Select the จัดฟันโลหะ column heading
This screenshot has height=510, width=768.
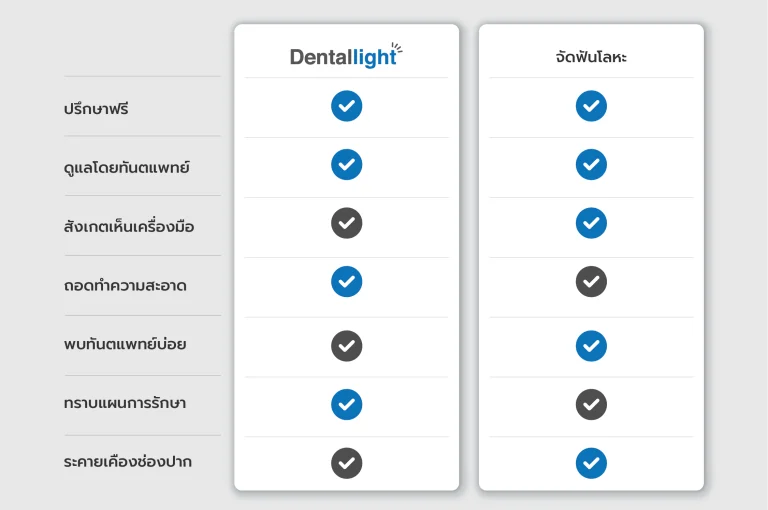[591, 57]
